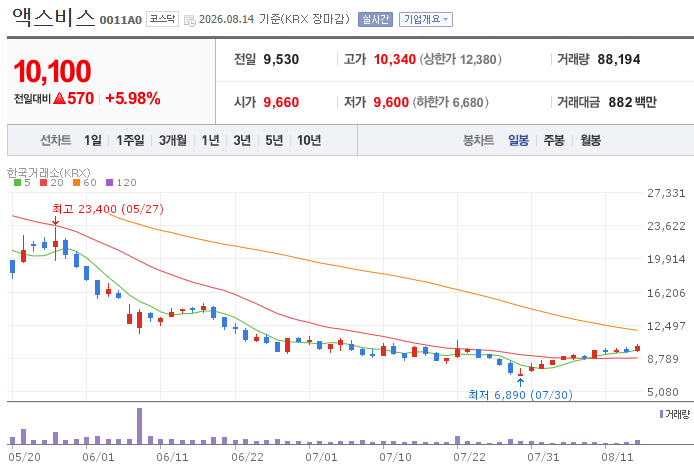Click the 하한가 6,680 text
Viewport: 694px width, 469px height.
(451, 102)
